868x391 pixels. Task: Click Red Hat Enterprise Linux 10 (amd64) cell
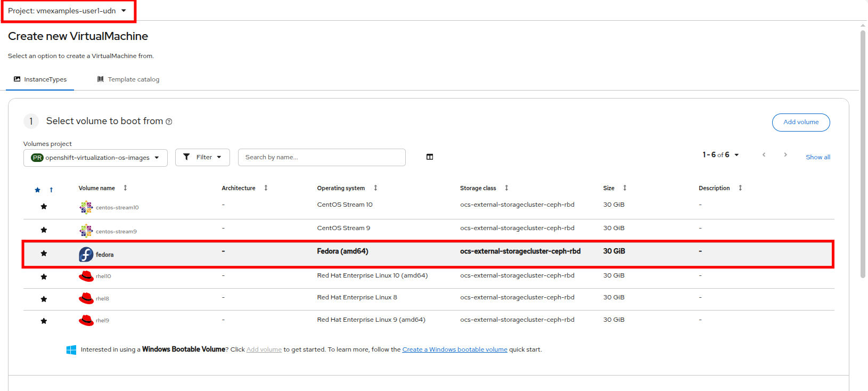pyautogui.click(x=373, y=275)
